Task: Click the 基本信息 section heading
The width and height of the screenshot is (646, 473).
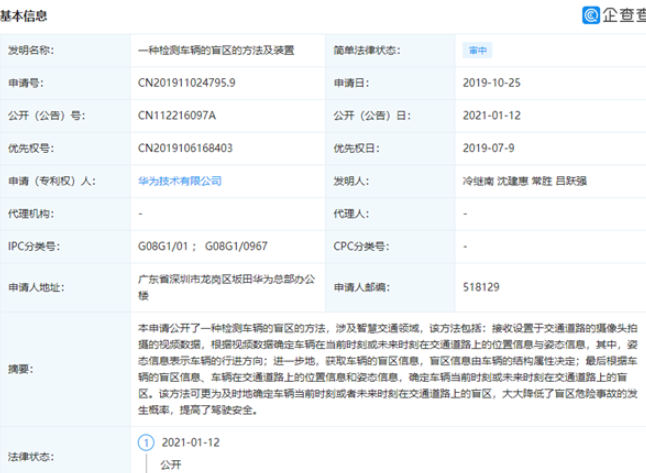Action: pos(23,16)
